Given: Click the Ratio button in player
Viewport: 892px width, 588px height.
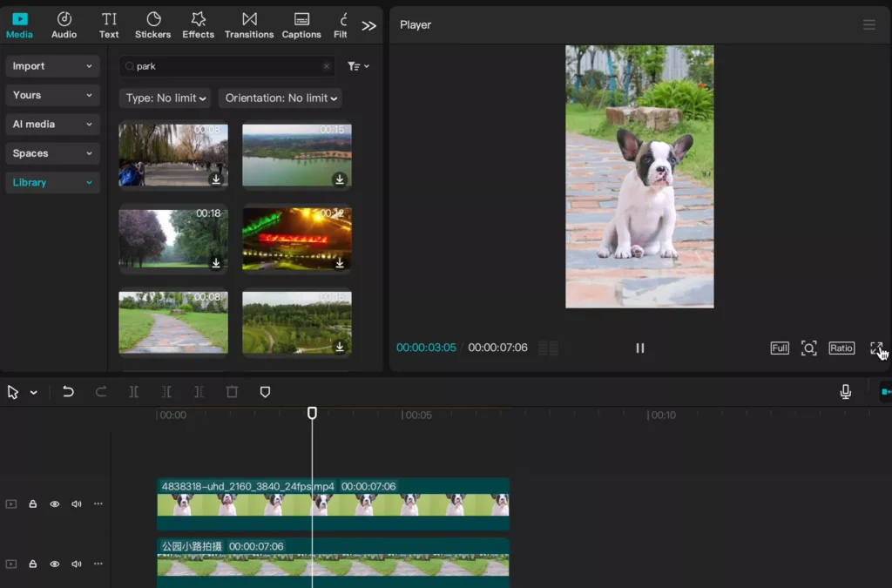Looking at the screenshot, I should [x=841, y=348].
